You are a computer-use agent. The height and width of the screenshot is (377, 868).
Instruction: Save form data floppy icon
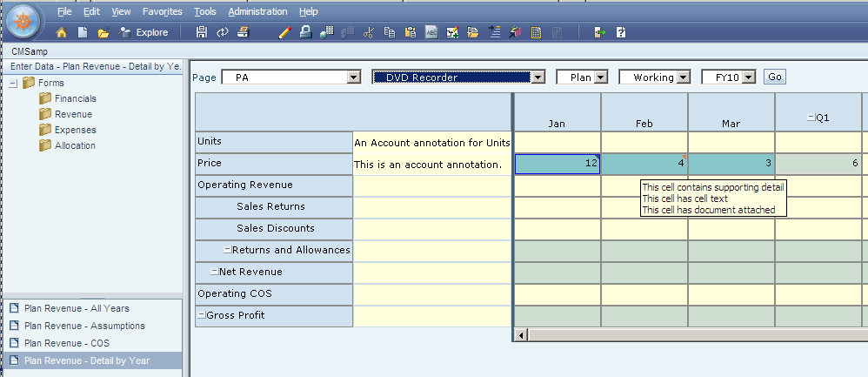click(x=202, y=33)
